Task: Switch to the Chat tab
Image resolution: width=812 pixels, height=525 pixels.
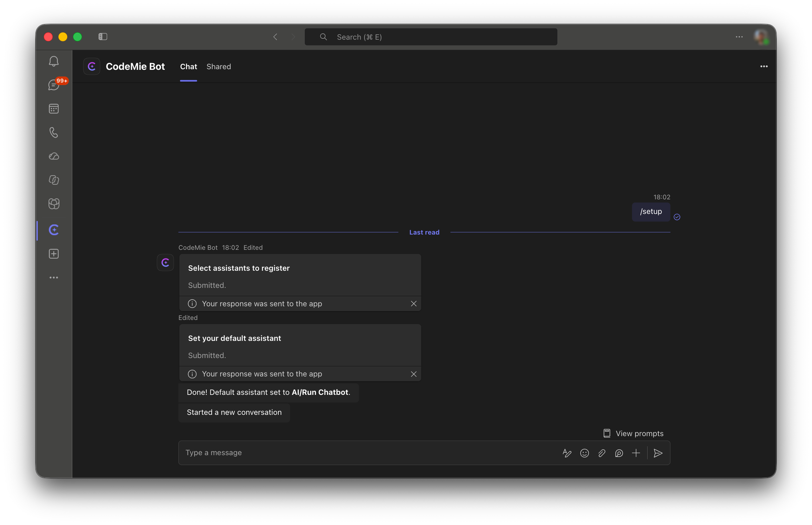Action: pyautogui.click(x=189, y=66)
